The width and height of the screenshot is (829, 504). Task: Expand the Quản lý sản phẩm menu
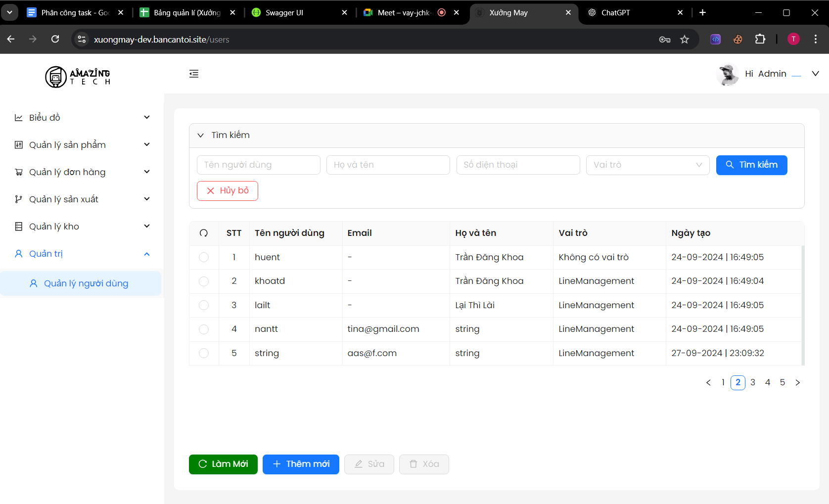[82, 145]
